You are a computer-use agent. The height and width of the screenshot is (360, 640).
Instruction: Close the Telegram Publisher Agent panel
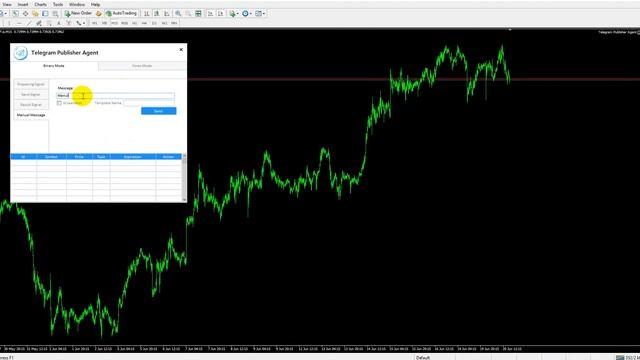point(181,49)
